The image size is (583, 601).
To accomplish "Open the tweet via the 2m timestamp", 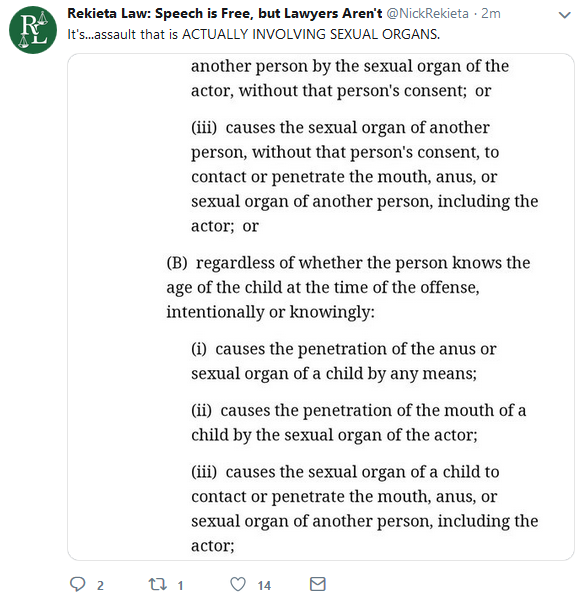I will (491, 13).
